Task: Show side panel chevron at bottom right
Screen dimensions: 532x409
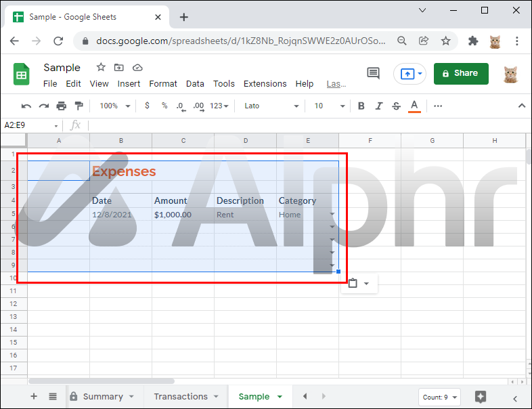Action: point(515,398)
